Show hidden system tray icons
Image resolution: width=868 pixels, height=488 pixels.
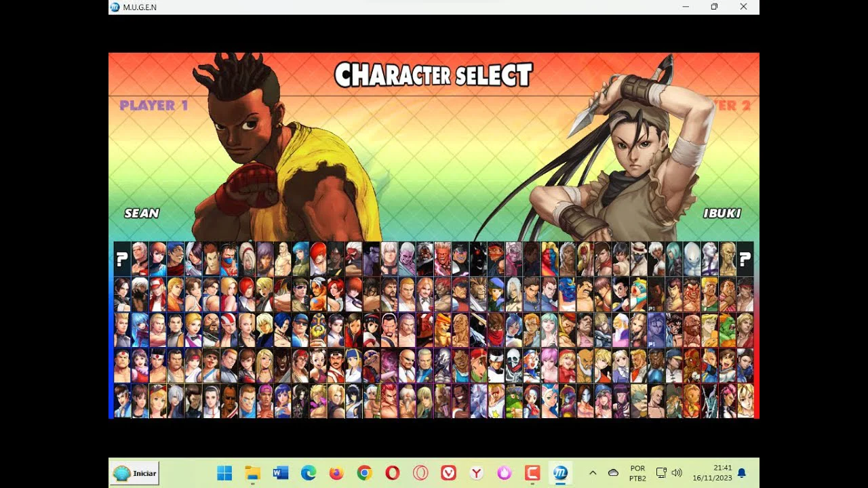593,473
